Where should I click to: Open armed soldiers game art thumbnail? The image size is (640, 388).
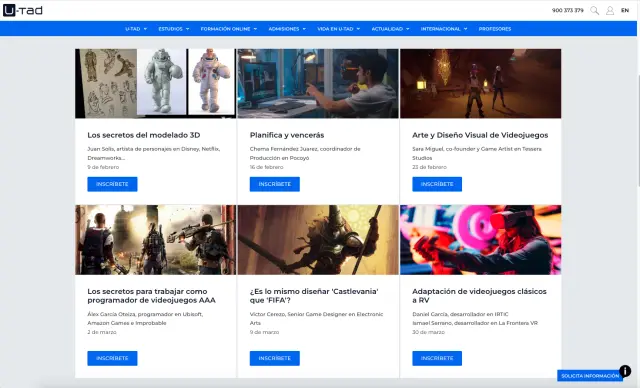pyautogui.click(x=156, y=240)
